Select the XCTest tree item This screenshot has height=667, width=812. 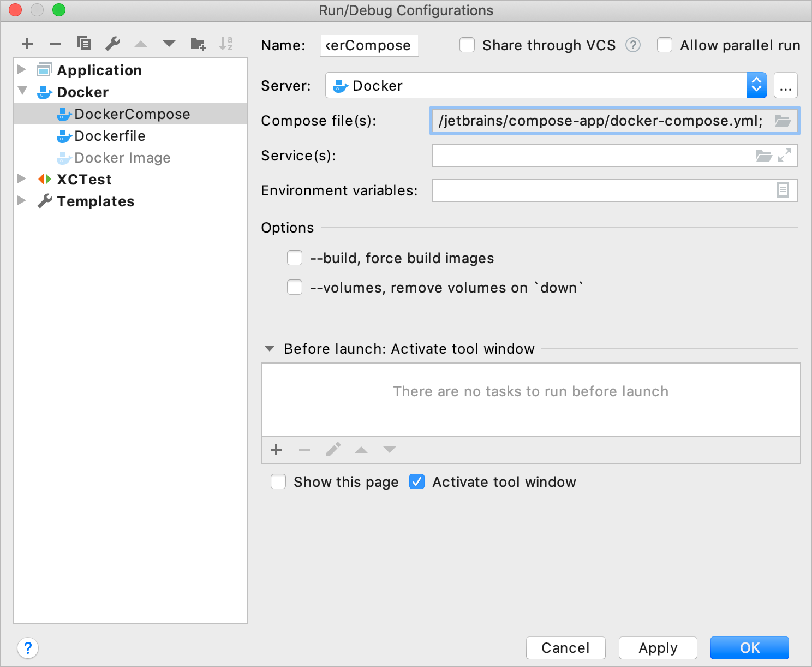click(130, 179)
